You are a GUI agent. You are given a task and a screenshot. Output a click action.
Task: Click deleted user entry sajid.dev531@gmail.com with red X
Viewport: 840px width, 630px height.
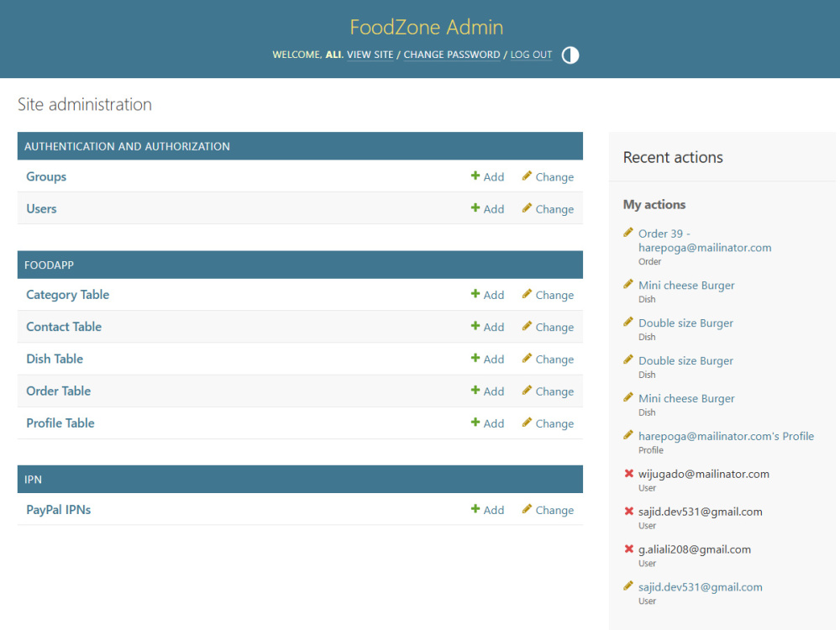pyautogui.click(x=701, y=512)
